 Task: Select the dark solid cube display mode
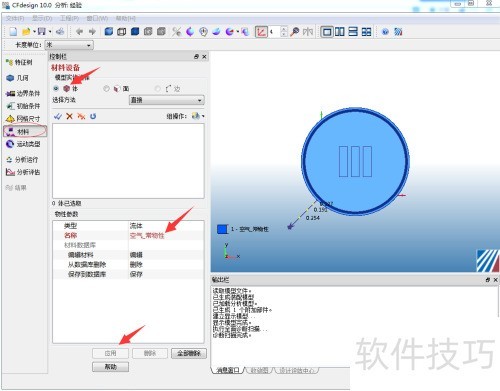pos(135,32)
